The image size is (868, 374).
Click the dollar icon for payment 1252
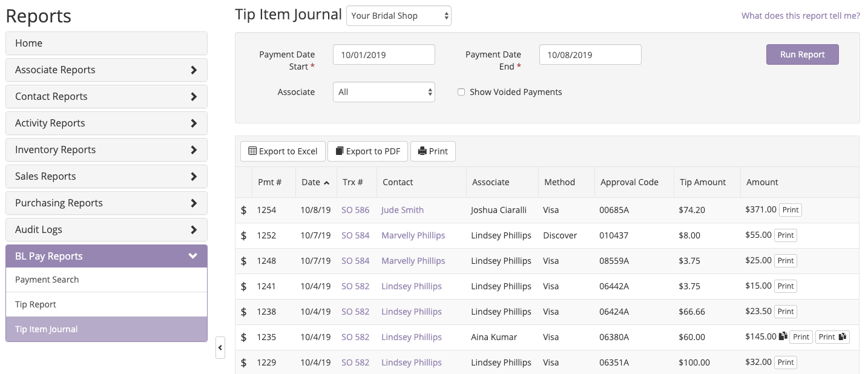[243, 235]
